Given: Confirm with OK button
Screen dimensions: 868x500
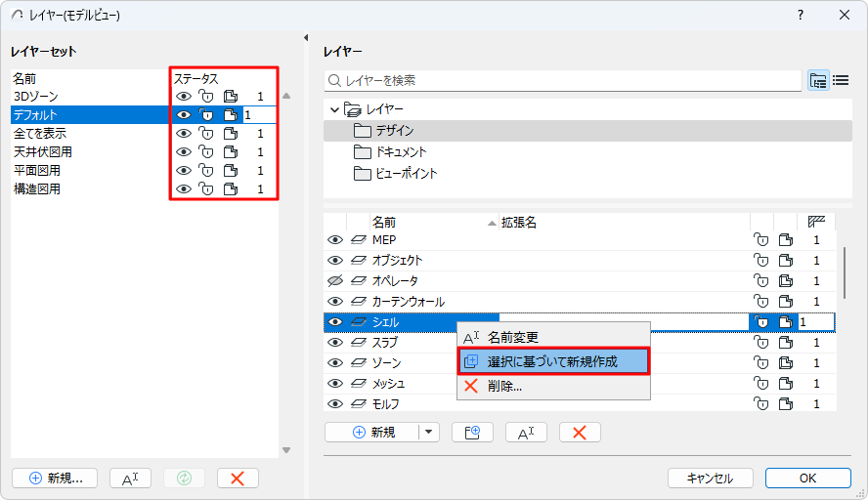Looking at the screenshot, I should (x=807, y=479).
